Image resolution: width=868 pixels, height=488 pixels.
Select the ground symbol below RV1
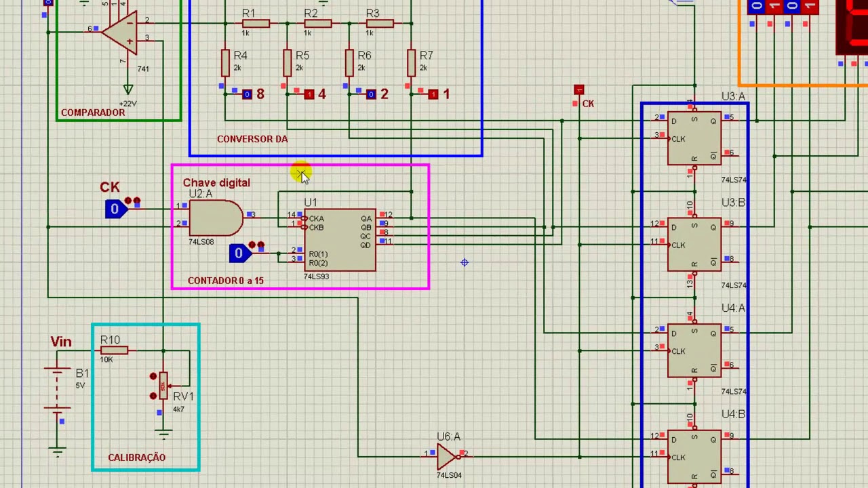coord(163,432)
